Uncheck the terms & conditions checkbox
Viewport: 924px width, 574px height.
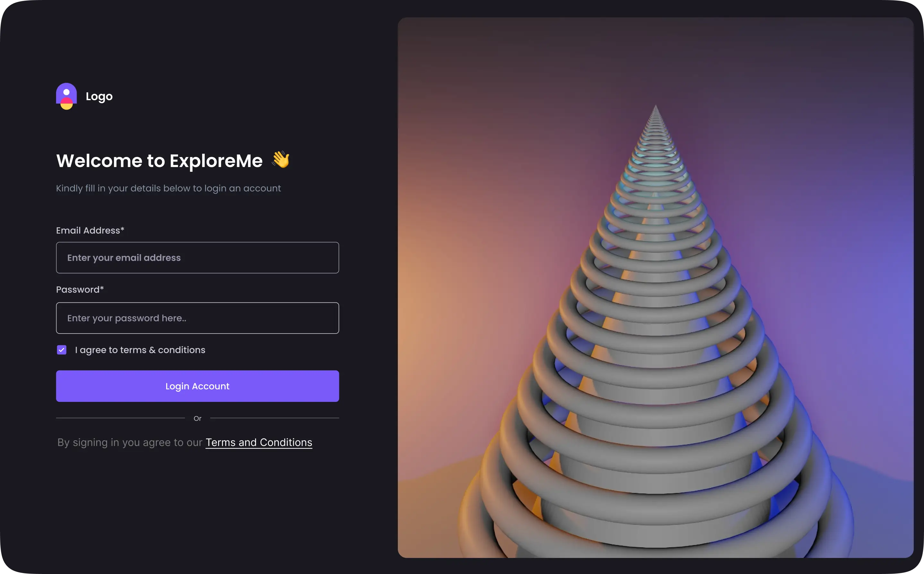[x=62, y=350]
